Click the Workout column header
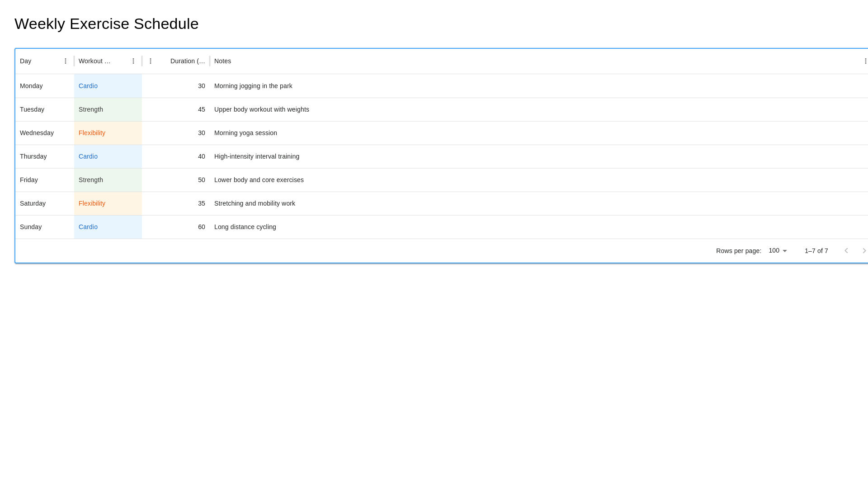The image size is (868, 488). (x=94, y=61)
